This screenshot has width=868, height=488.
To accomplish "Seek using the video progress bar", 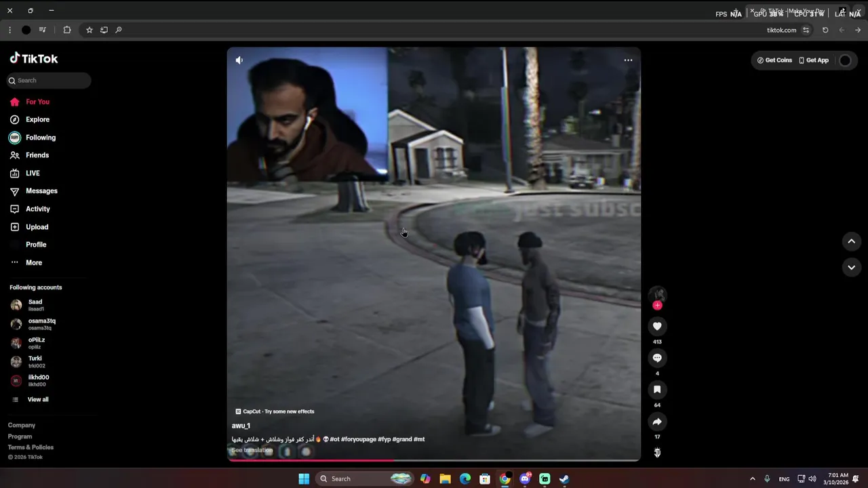I will pos(434,460).
